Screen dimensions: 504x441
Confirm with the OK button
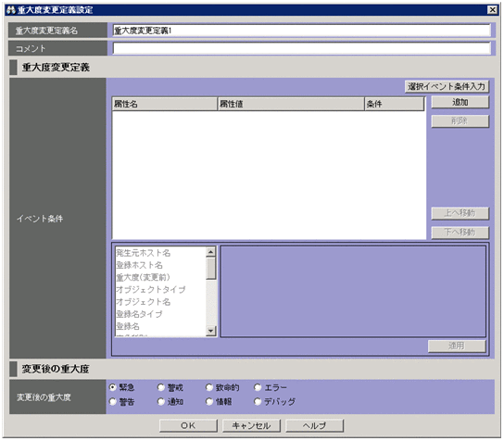click(x=188, y=425)
